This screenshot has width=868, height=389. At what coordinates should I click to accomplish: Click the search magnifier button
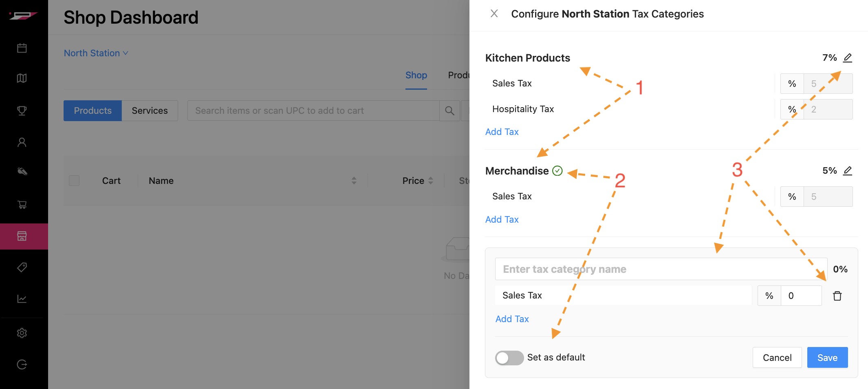pos(449,111)
